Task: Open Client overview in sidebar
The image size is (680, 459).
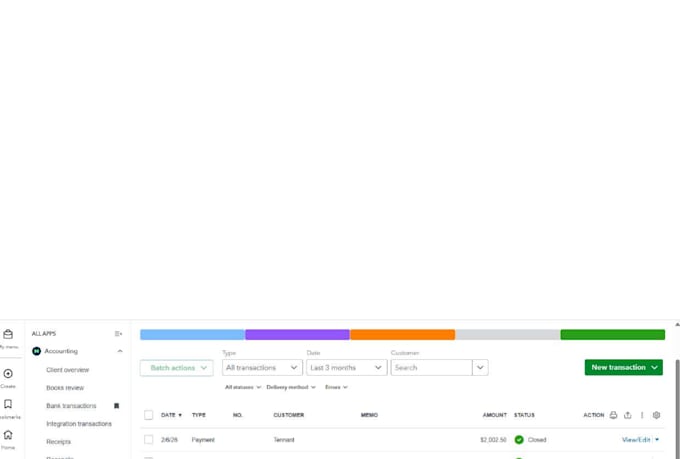Action: [x=67, y=370]
